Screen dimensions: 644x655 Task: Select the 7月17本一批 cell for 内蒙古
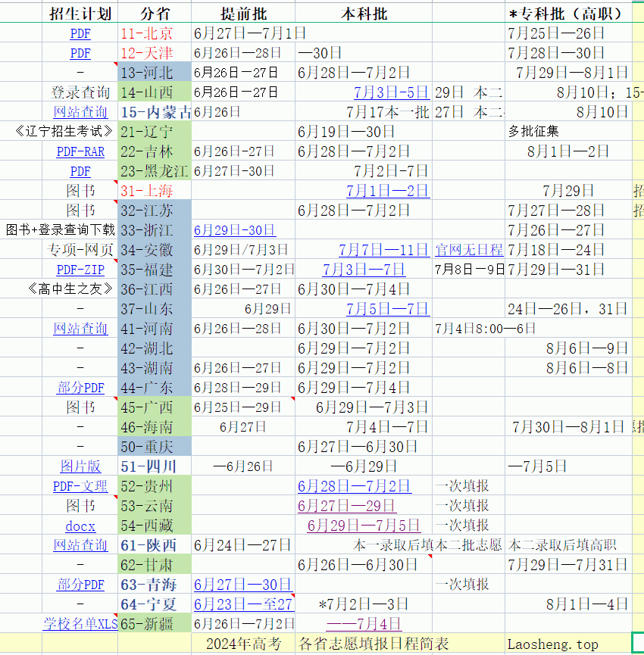pos(364,112)
